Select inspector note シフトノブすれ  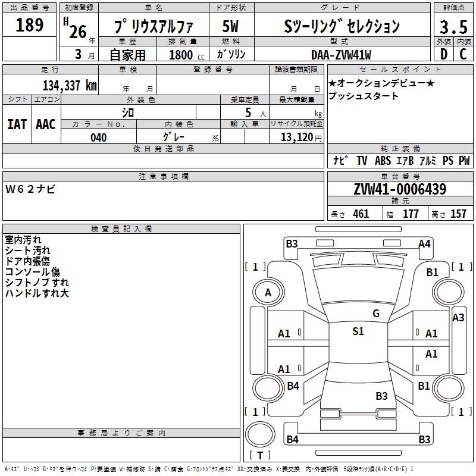click(37, 282)
